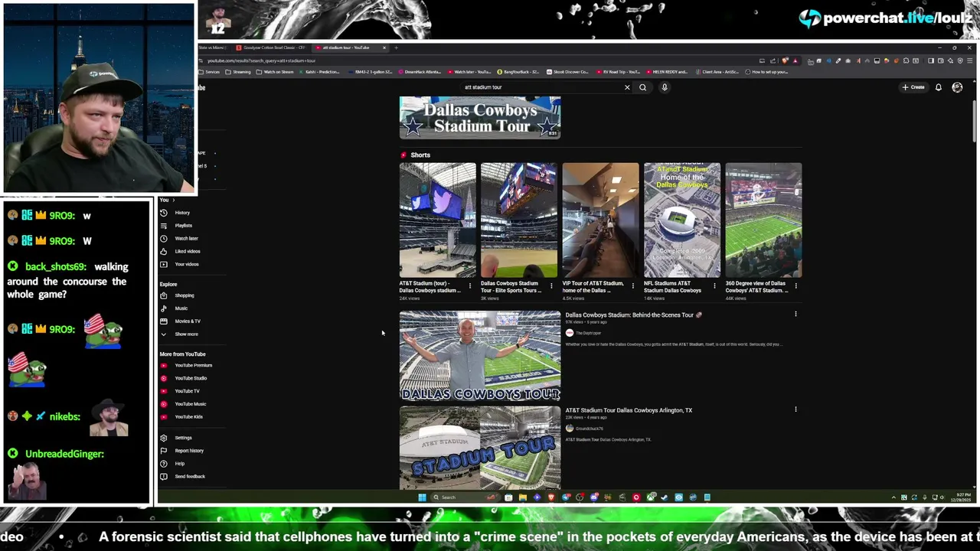Open more options for VIP Tour short
This screenshot has height=551, width=980.
point(632,285)
